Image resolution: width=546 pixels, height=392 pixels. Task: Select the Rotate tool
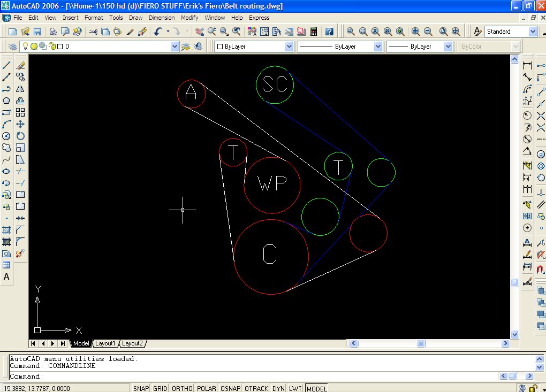pos(20,136)
